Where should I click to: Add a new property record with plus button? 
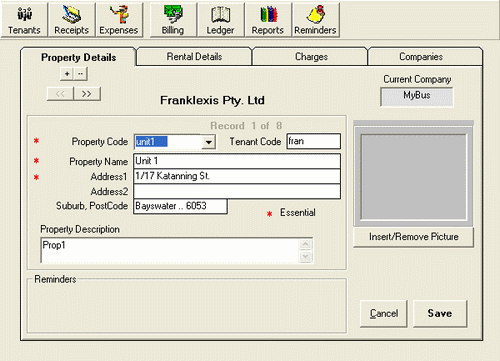(67, 74)
